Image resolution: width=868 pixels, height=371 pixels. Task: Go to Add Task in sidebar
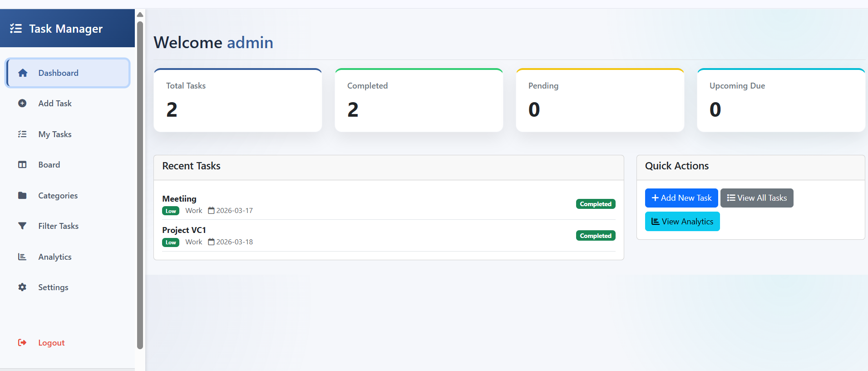tap(68, 104)
